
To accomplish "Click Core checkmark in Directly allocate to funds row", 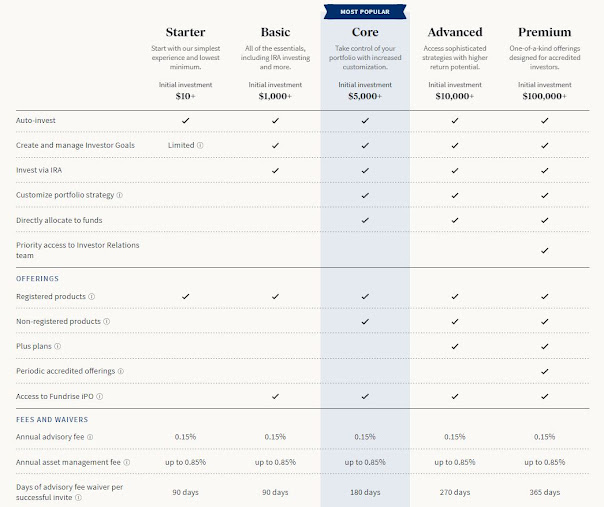I will point(365,220).
